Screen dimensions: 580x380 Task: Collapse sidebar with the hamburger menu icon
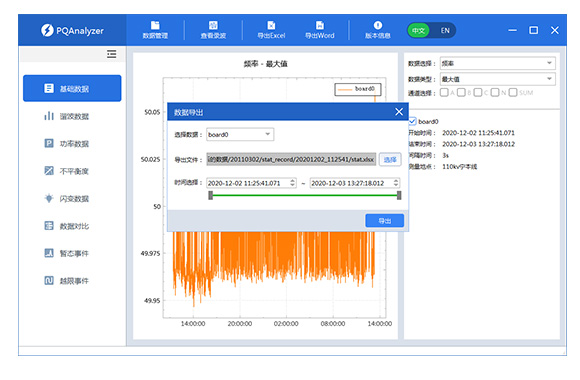pyautogui.click(x=111, y=54)
